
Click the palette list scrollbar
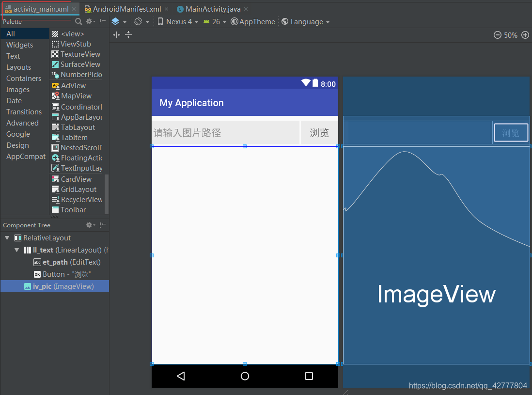tap(107, 194)
